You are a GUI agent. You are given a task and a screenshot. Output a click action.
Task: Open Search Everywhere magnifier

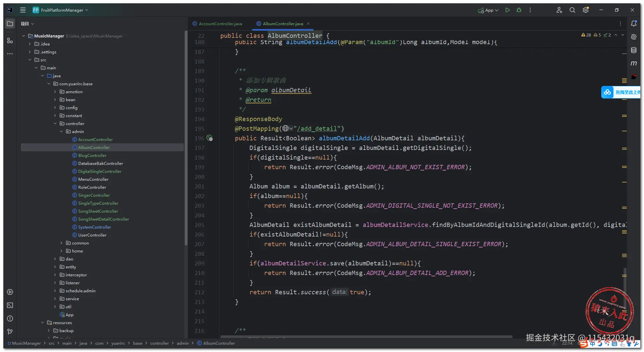pyautogui.click(x=572, y=10)
